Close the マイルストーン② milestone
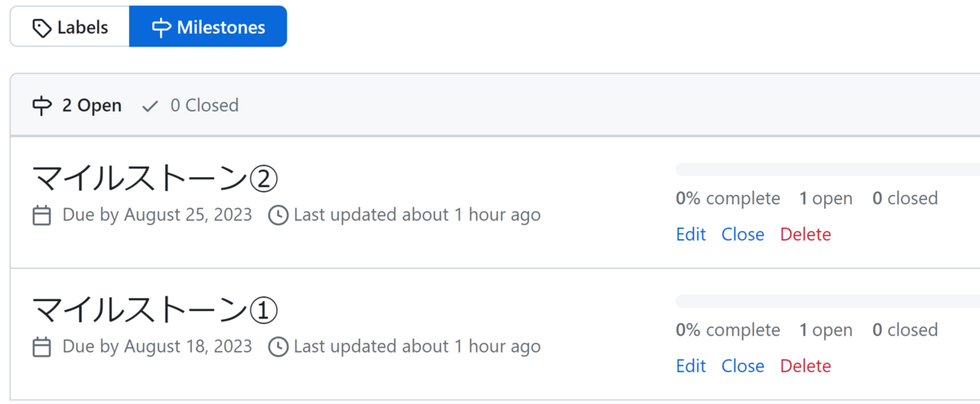 click(x=742, y=234)
